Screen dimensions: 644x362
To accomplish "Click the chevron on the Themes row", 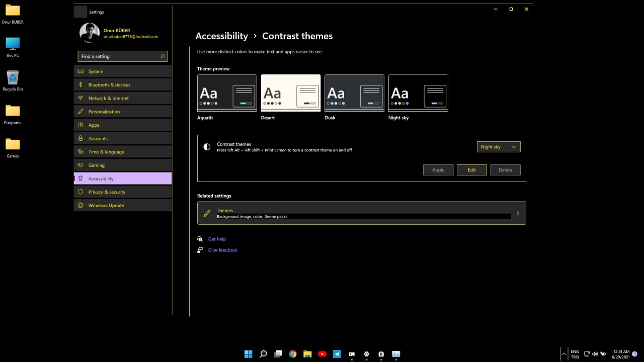I will click(518, 213).
